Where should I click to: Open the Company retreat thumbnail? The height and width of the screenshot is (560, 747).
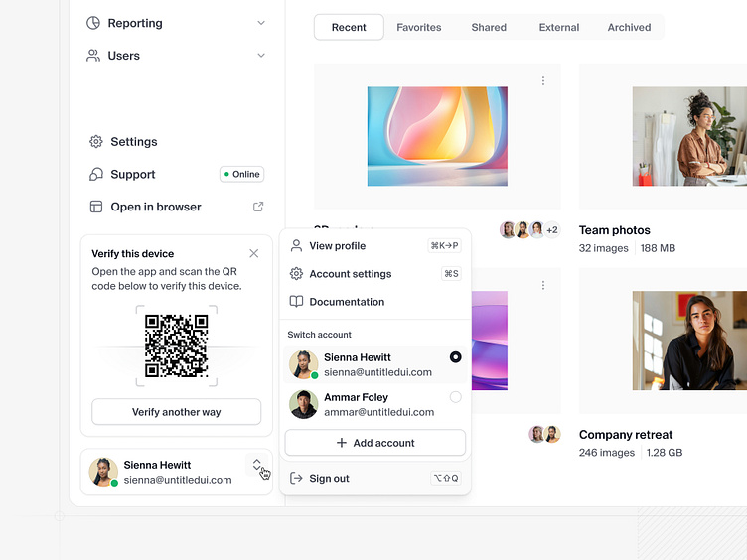pyautogui.click(x=689, y=341)
